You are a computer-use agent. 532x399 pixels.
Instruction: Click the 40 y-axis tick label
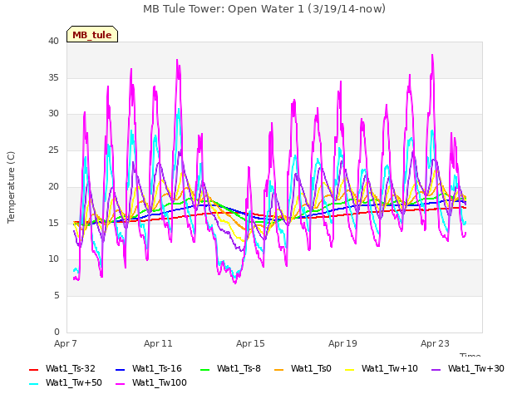coord(53,42)
